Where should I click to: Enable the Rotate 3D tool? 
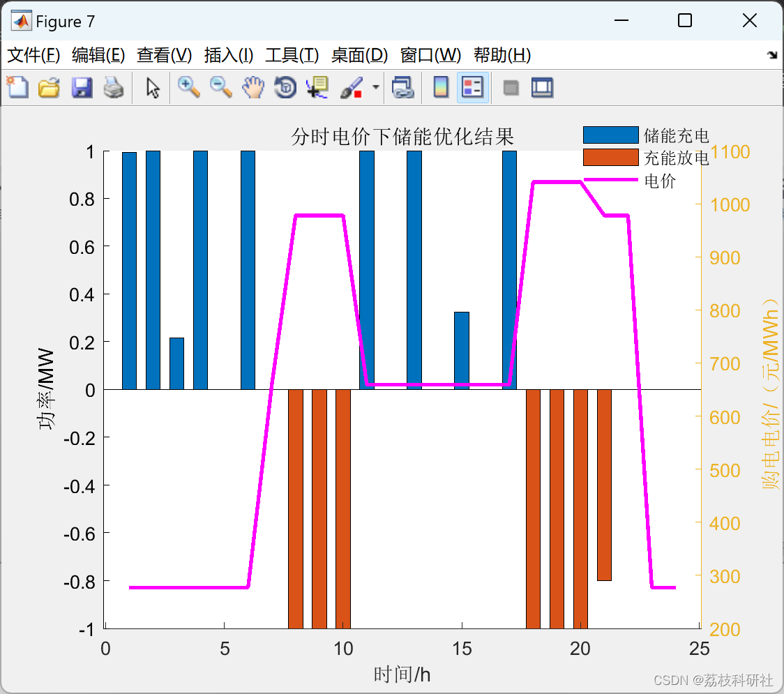coord(285,87)
